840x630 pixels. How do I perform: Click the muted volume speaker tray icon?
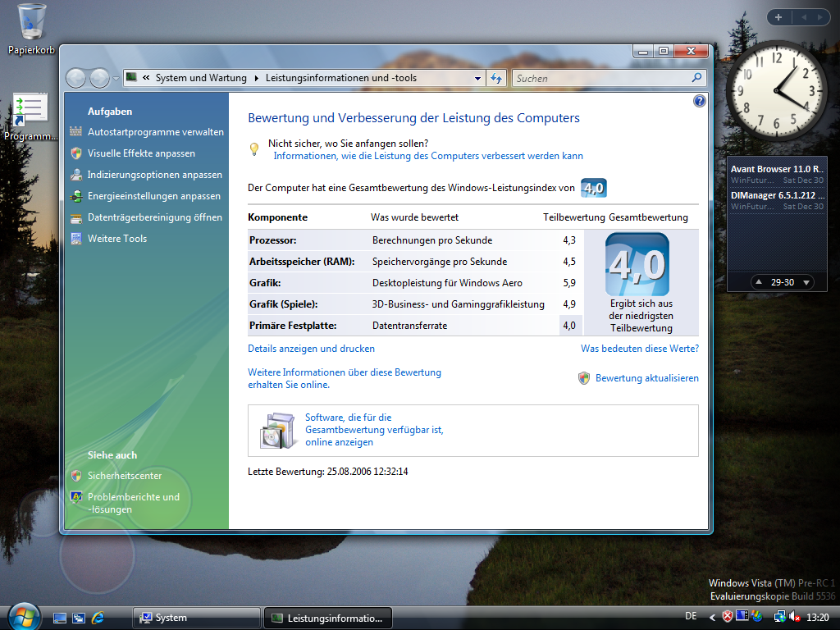click(x=795, y=617)
